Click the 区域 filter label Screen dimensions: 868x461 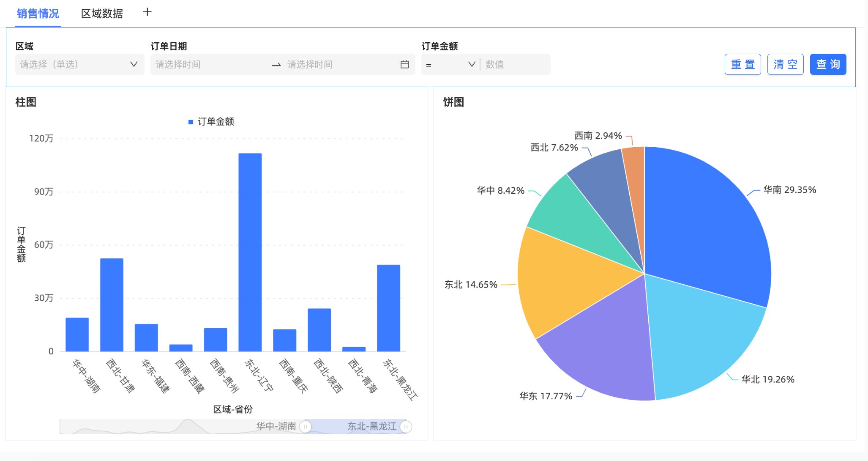tap(24, 46)
